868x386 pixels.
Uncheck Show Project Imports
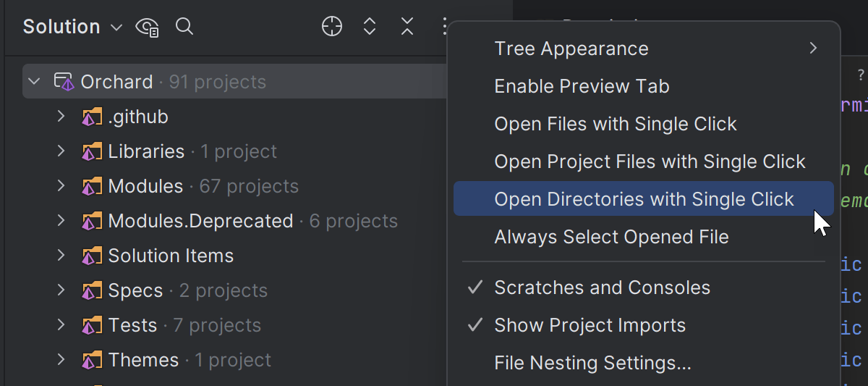590,325
